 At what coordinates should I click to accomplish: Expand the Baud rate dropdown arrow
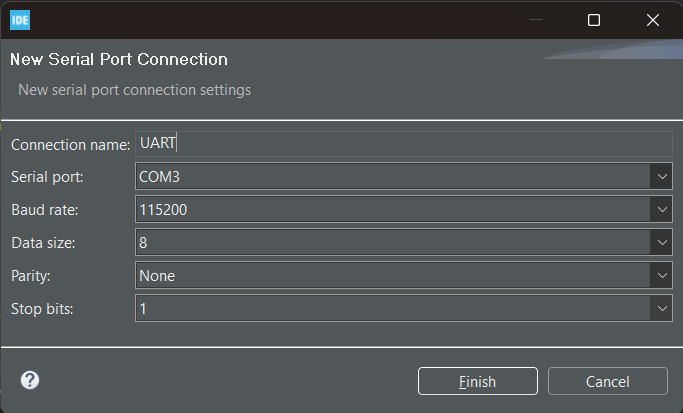coord(662,210)
